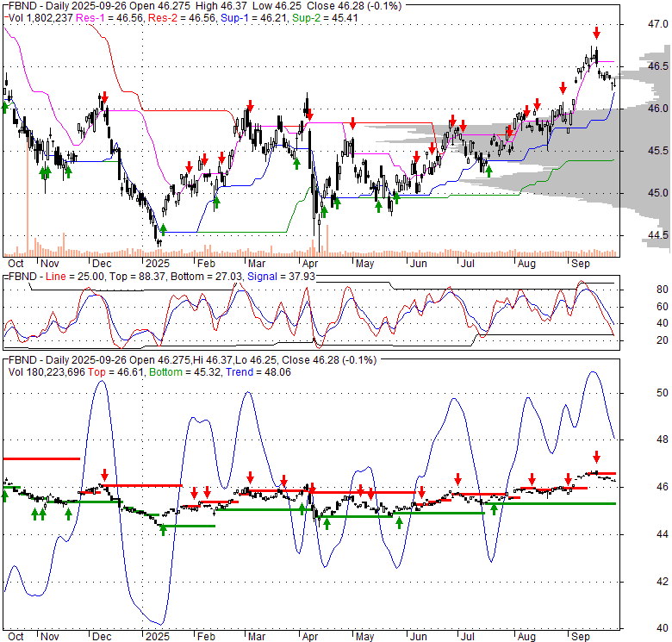
Task: Select the Nov label on the trend chart's time axis
Action: click(x=50, y=637)
